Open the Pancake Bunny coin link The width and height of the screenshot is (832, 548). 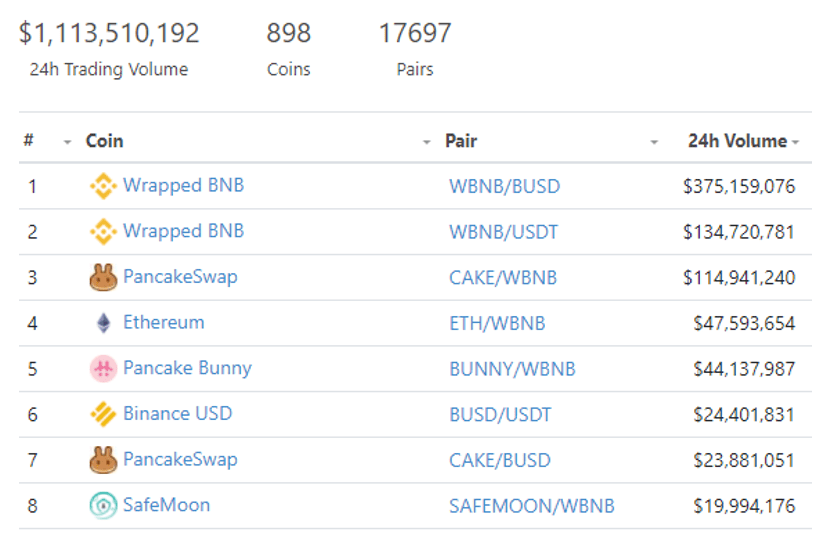(x=187, y=368)
